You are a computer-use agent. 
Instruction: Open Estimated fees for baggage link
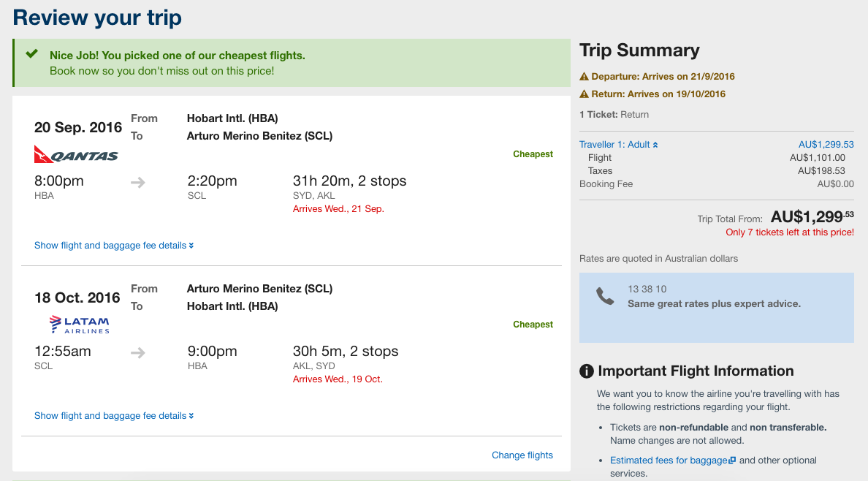[x=669, y=461]
